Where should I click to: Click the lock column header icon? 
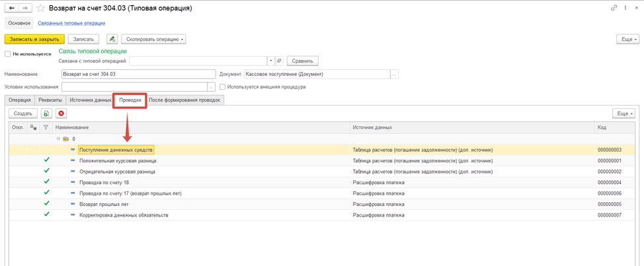pyautogui.click(x=34, y=128)
